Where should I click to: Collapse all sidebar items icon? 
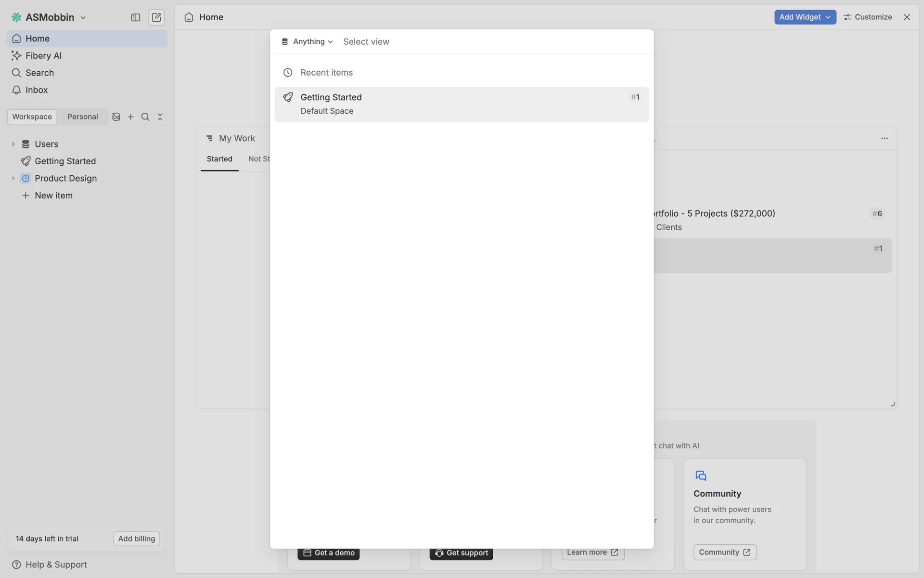tap(160, 117)
